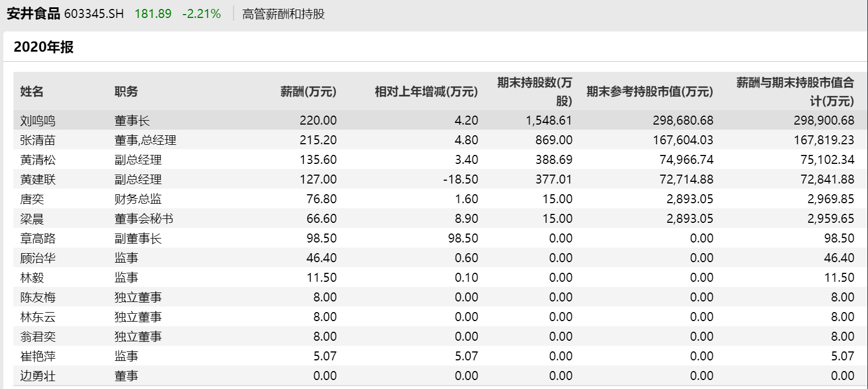Click the 2020年报 section heading
This screenshot has width=868, height=389.
(43, 47)
